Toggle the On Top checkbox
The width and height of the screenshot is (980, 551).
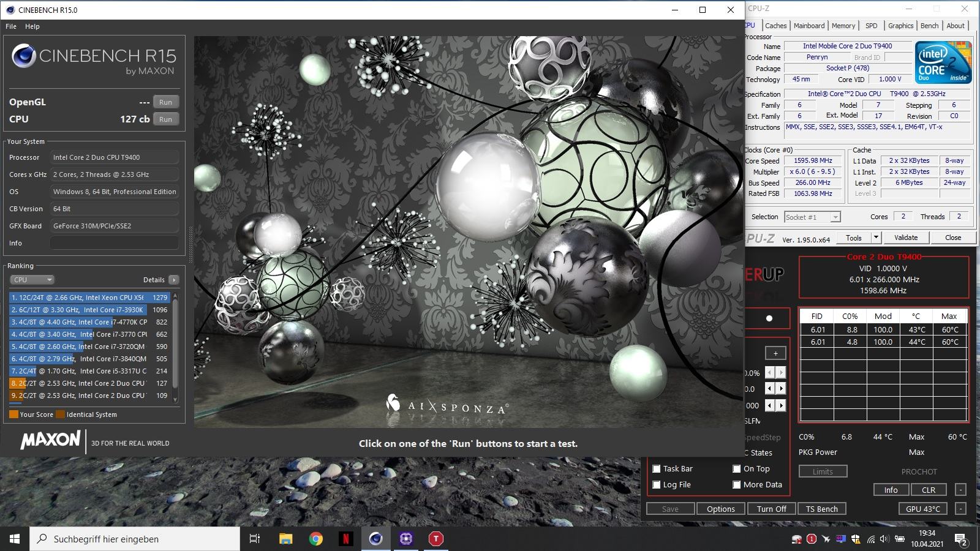737,469
